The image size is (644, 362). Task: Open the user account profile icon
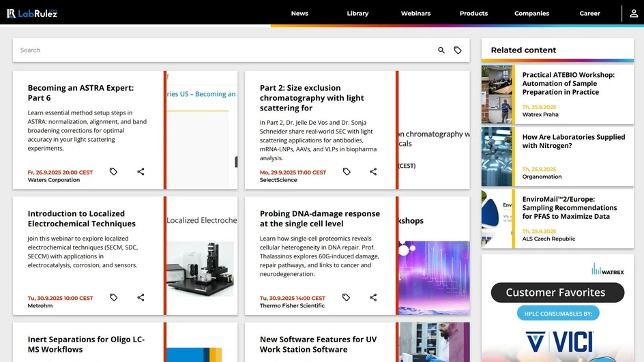[634, 13]
